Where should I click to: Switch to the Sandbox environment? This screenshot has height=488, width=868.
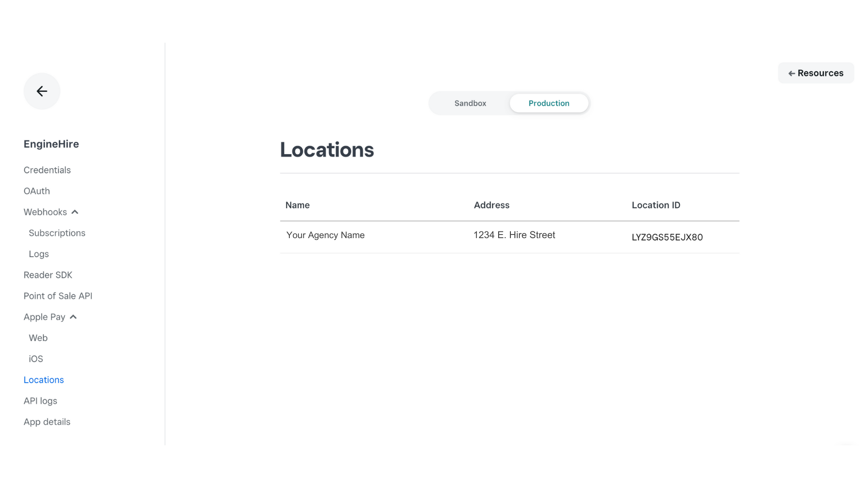coord(470,103)
